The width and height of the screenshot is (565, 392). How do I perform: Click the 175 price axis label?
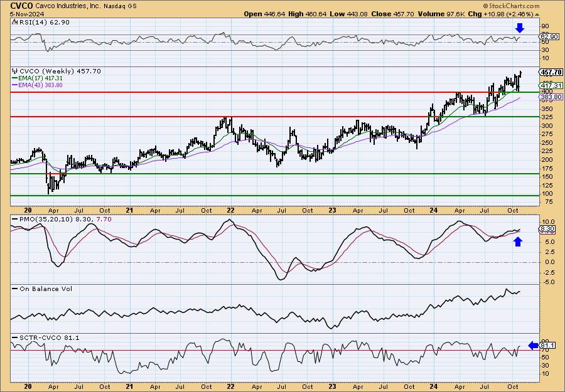coord(547,169)
